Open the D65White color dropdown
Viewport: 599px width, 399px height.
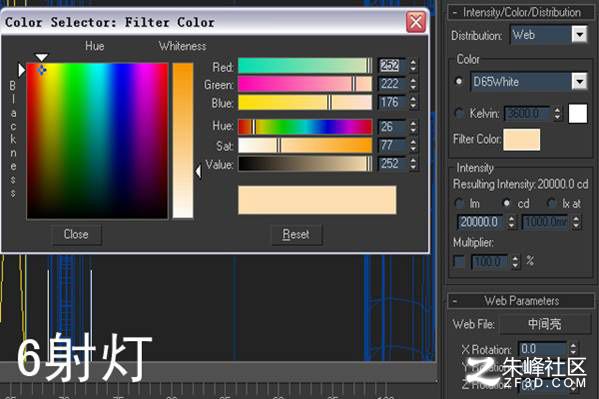[579, 81]
